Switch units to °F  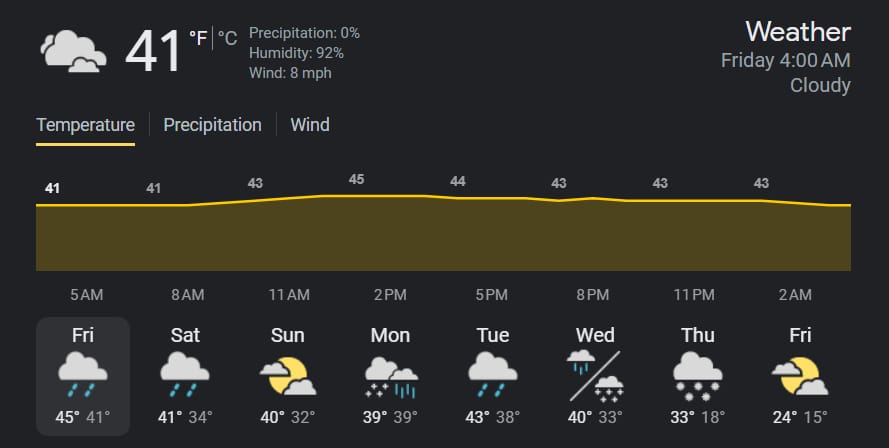click(x=198, y=39)
